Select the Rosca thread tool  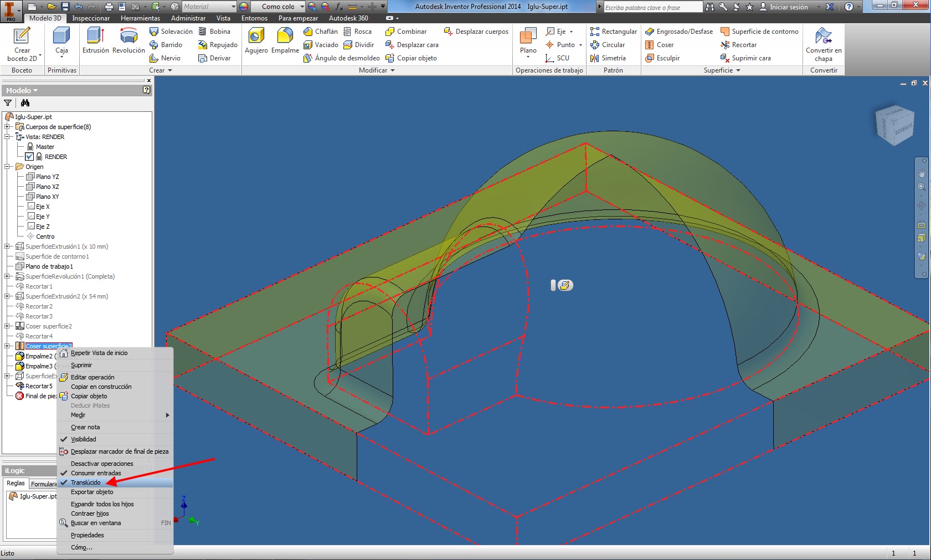[357, 32]
